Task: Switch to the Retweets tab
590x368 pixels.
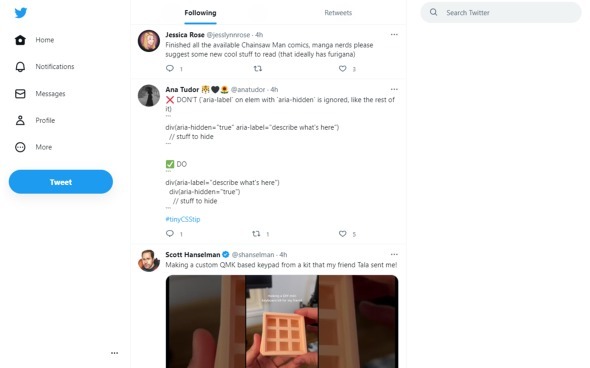Action: (338, 13)
